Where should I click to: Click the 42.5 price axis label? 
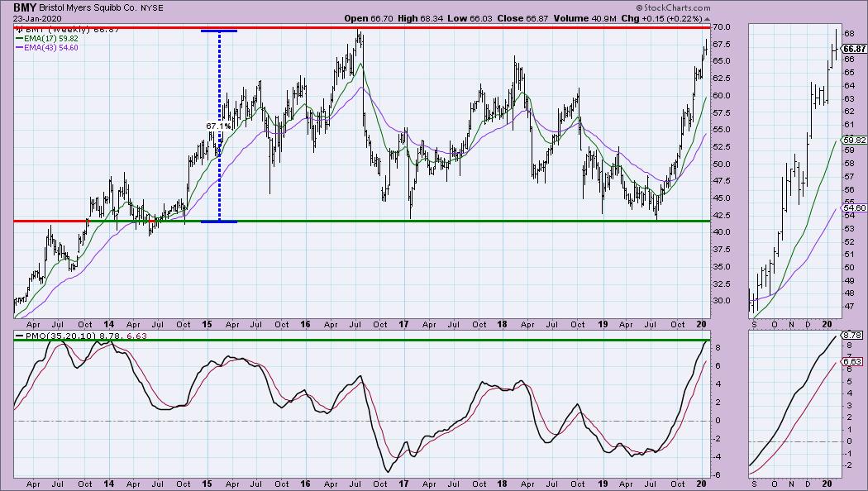(x=722, y=216)
